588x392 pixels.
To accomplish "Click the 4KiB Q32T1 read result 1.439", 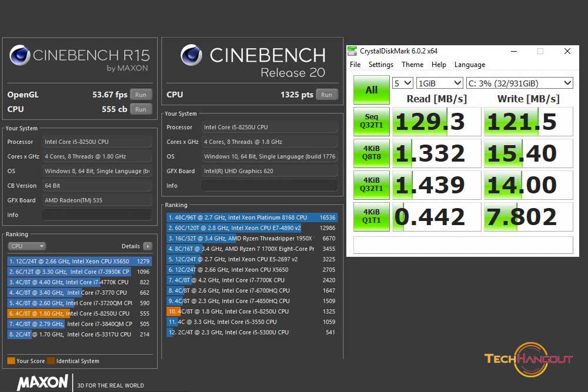I will 436,185.
